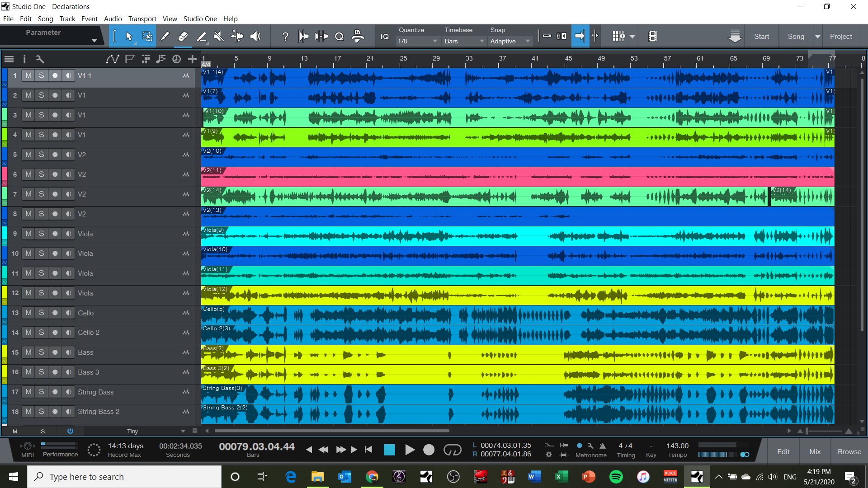This screenshot has height=488, width=868.
Task: Toggle the Metronome click icon
Action: tap(579, 446)
